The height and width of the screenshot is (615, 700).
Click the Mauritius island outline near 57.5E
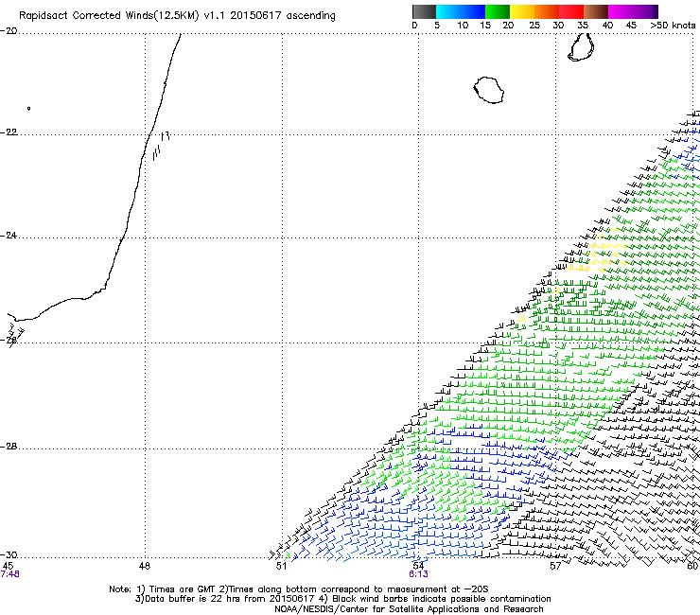(x=581, y=47)
